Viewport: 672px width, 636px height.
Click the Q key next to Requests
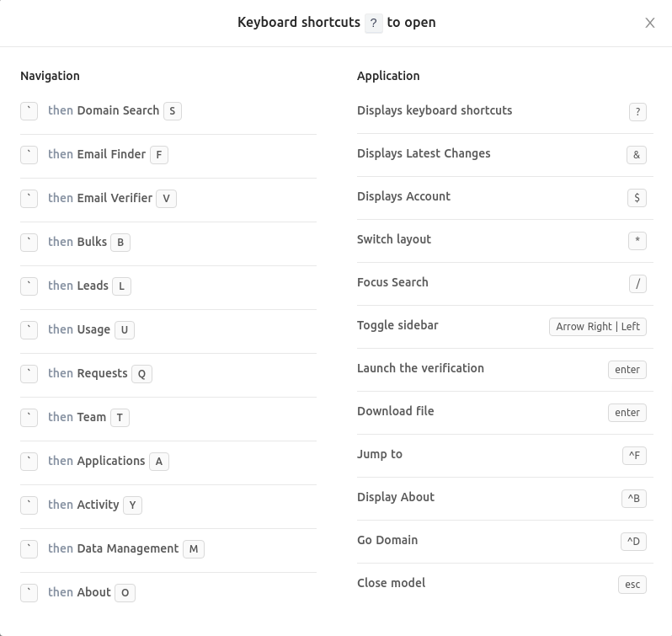point(141,374)
